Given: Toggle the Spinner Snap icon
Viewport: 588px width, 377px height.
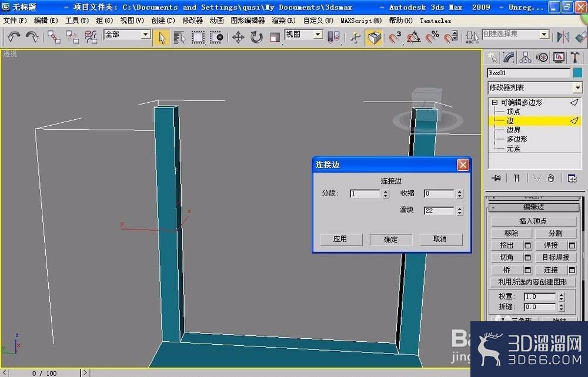Looking at the screenshot, I should point(450,38).
